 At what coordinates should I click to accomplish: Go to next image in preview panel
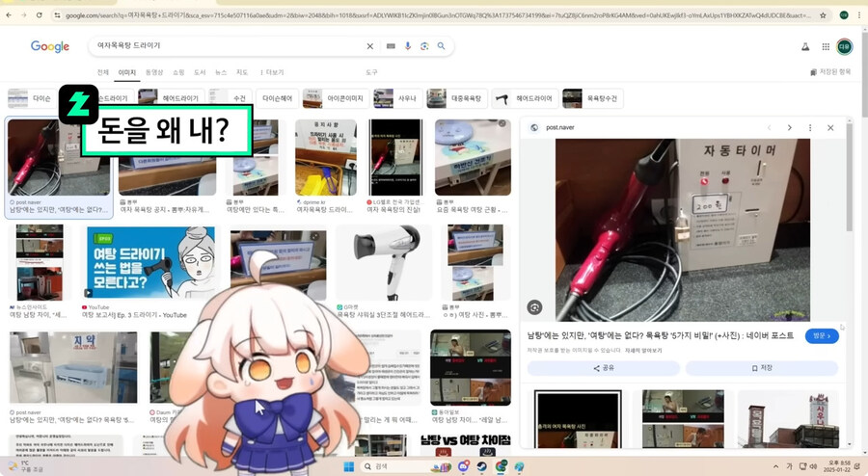(x=789, y=127)
